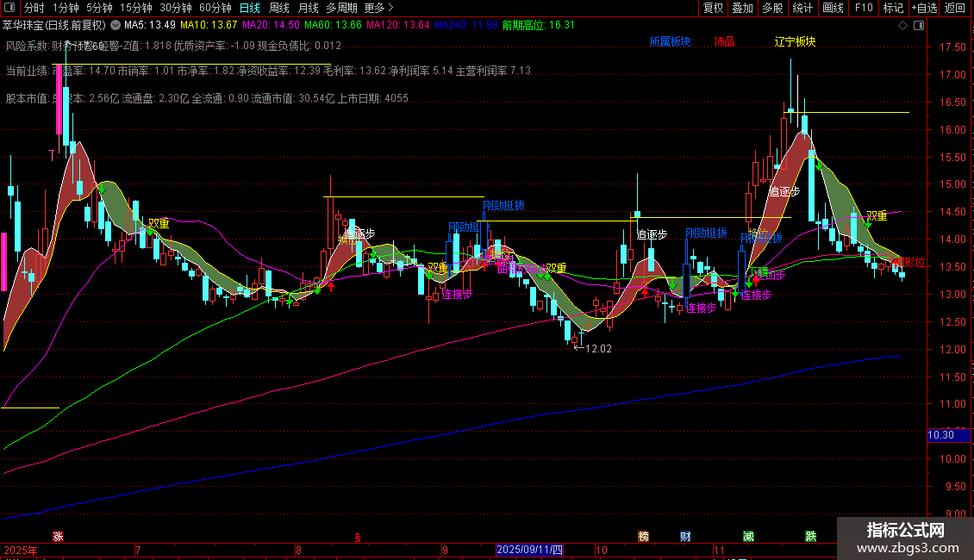Click the red S event marker
This screenshot has height=560, width=974.
[357, 538]
